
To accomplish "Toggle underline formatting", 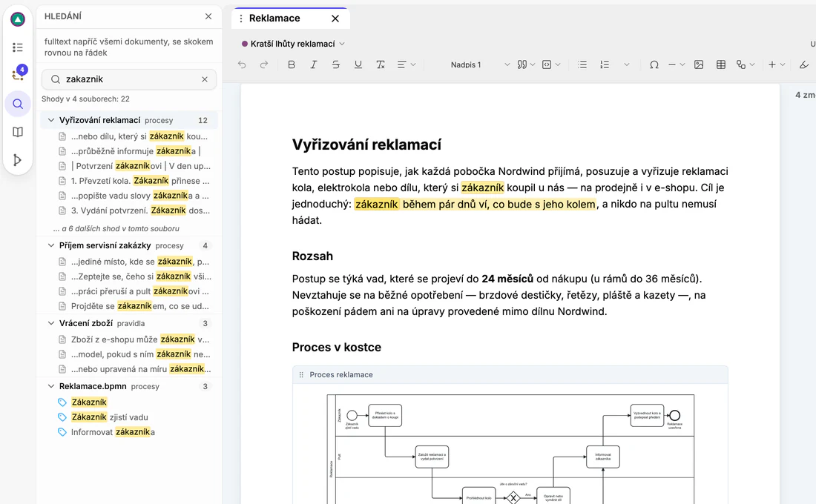I will pyautogui.click(x=358, y=64).
